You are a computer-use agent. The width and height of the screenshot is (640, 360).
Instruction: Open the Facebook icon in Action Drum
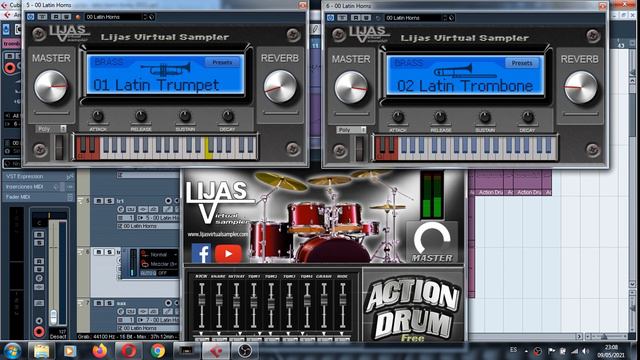201,253
